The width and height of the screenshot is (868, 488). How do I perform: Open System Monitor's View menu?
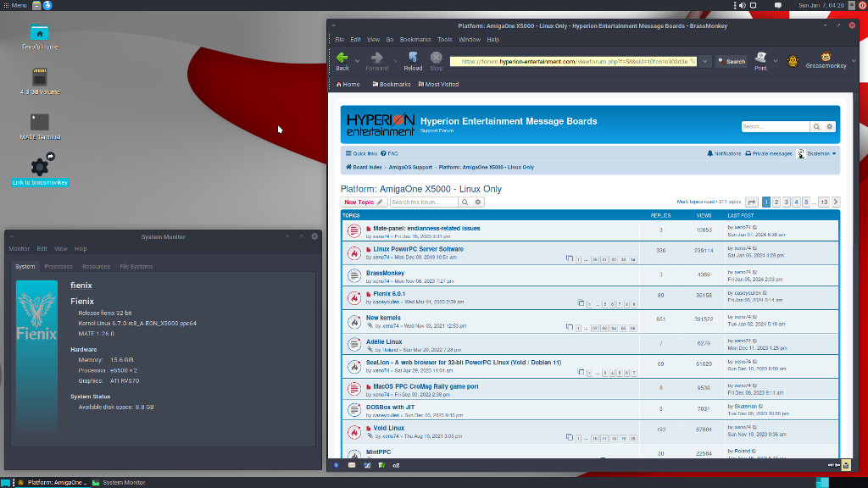[x=60, y=249]
